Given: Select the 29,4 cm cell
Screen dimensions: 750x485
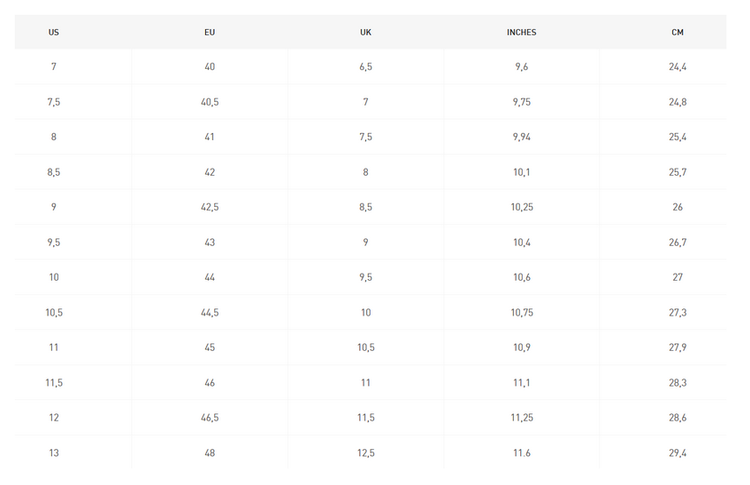Looking at the screenshot, I should pos(677,453).
